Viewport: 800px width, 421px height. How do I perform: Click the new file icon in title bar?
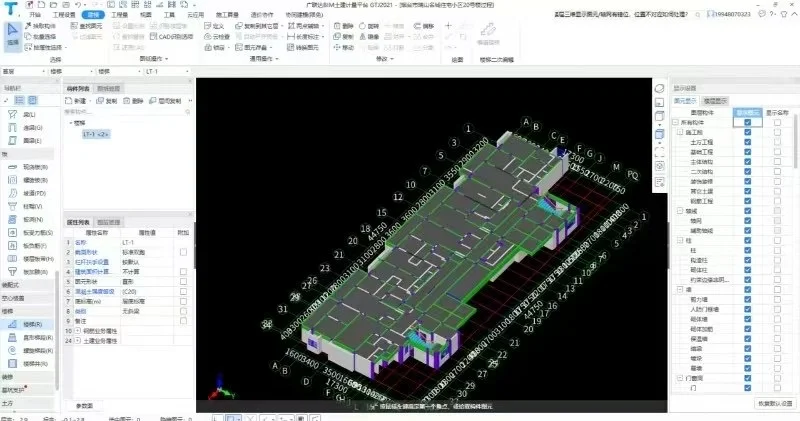click(41, 5)
